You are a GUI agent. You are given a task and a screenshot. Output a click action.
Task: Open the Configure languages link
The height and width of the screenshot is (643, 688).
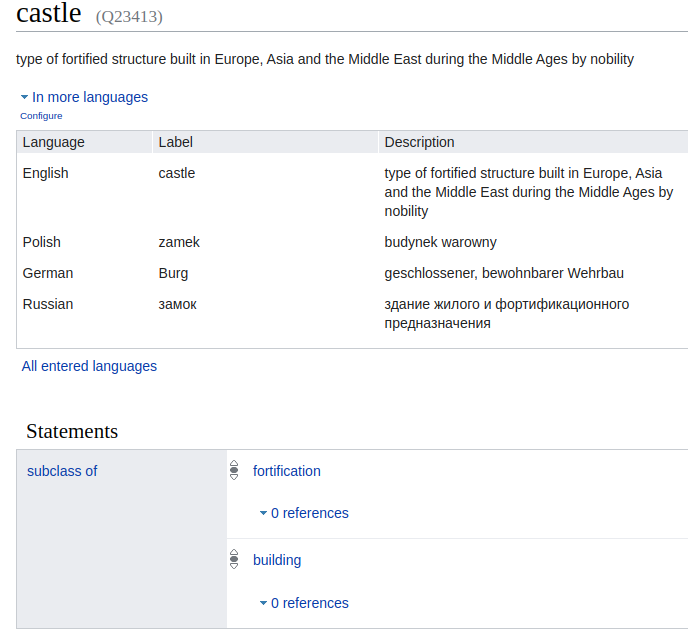click(x=41, y=116)
